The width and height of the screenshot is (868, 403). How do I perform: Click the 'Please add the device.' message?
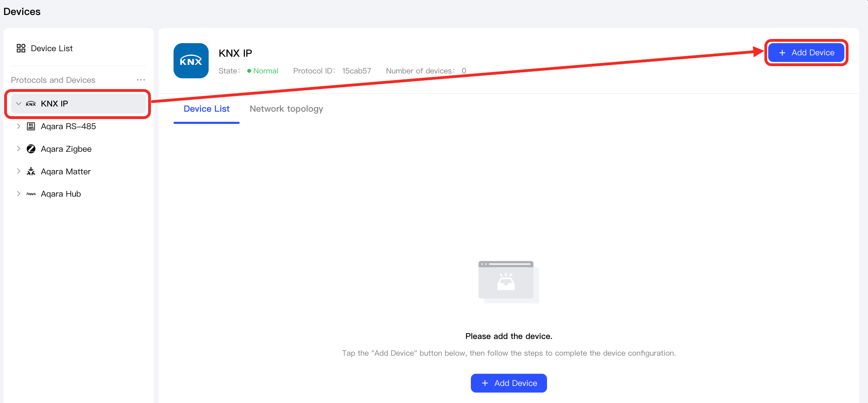click(509, 336)
